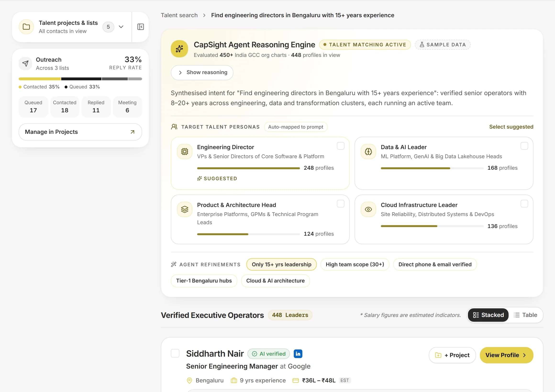
Task: Click the Engineering Director 248 profiles bar
Action: tap(248, 168)
